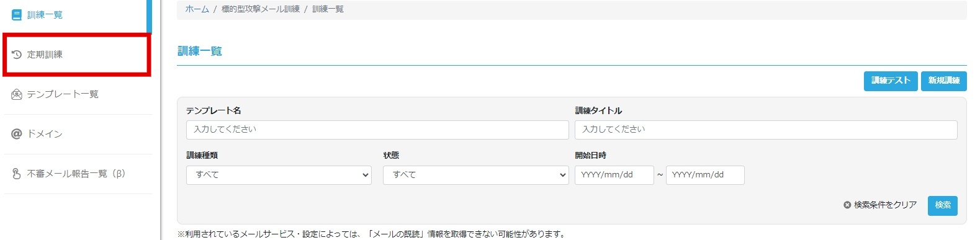This screenshot has height=240, width=980.
Task: Click the 訓練一覧 book icon in sidebar
Action: coord(17,15)
